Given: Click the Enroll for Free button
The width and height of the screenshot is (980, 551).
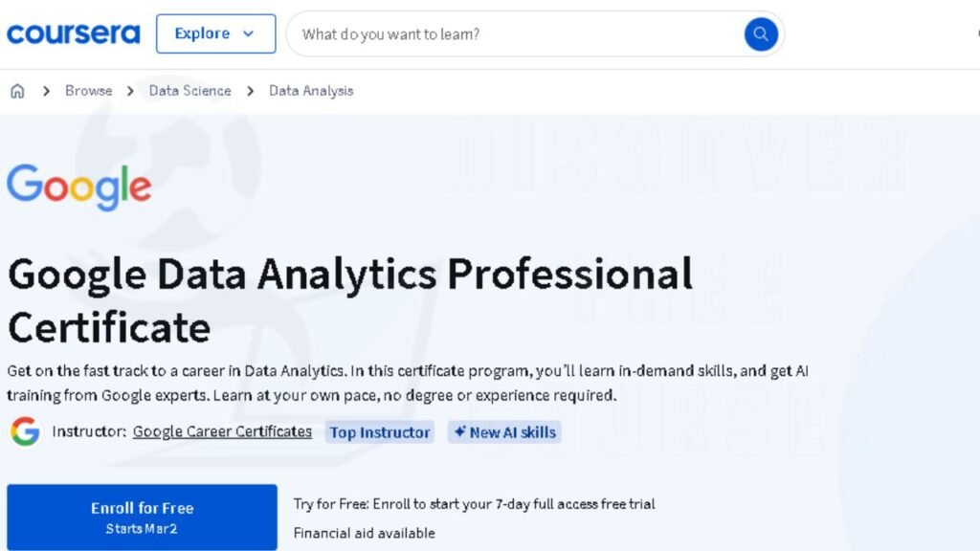Looking at the screenshot, I should (x=142, y=518).
